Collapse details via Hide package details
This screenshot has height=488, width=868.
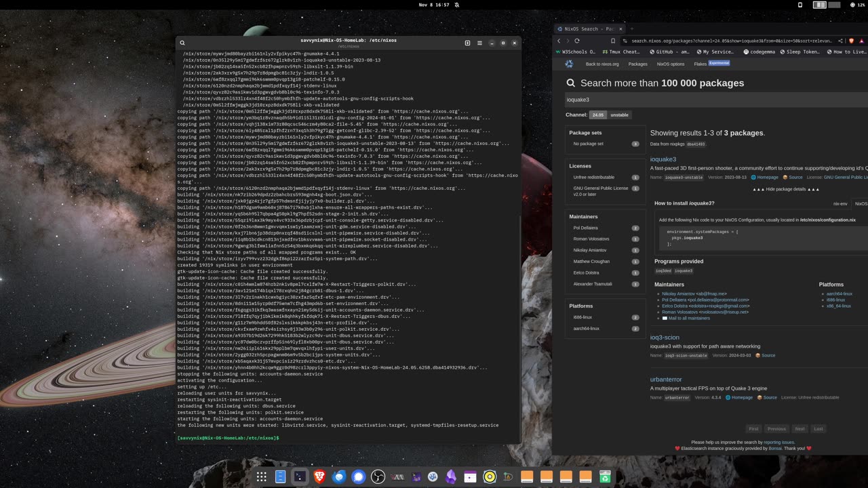pos(786,189)
